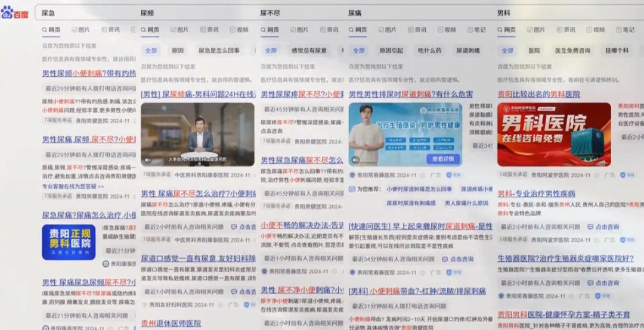
Task: Click suggested query 小便时尿道刺痛是怎么回事
Action: click(x=419, y=189)
